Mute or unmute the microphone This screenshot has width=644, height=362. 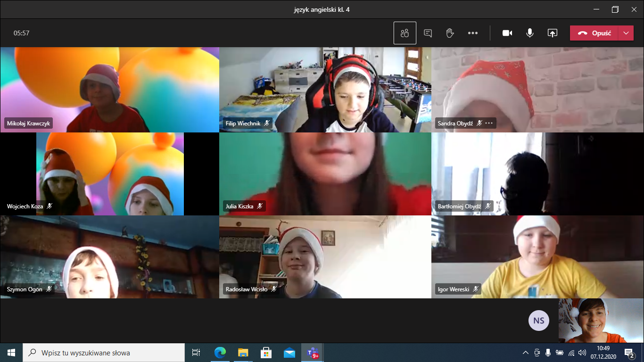point(530,33)
